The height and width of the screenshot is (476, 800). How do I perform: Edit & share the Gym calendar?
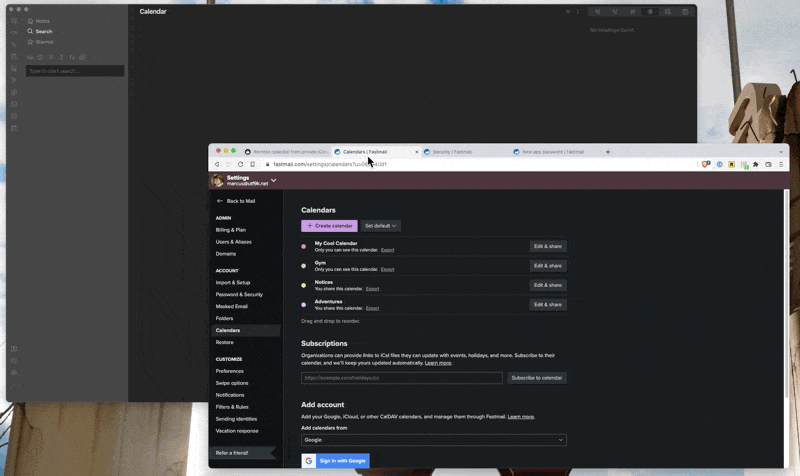pyautogui.click(x=548, y=265)
